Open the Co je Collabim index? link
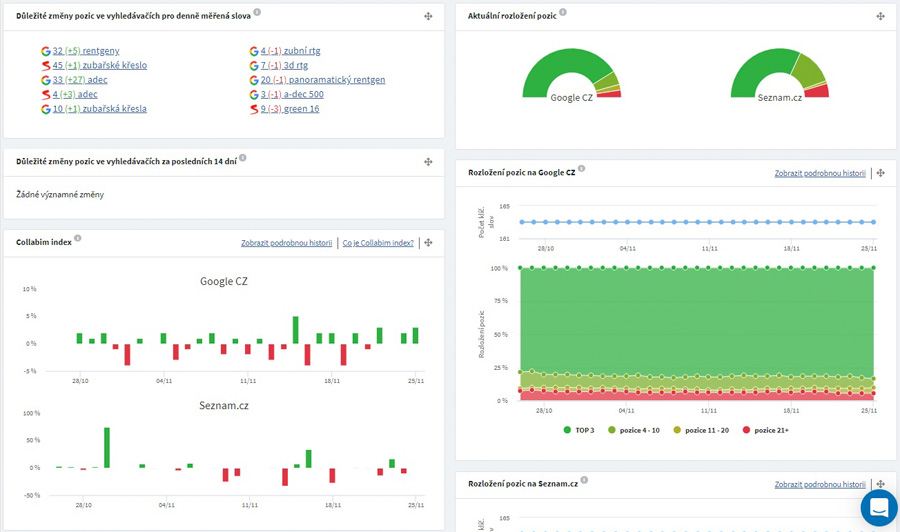Image resolution: width=900 pixels, height=532 pixels. pyautogui.click(x=378, y=243)
